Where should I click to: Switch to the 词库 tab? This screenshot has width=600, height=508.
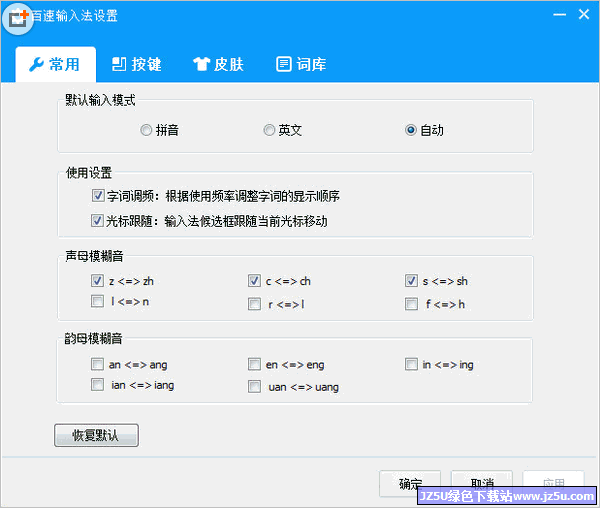coord(301,64)
